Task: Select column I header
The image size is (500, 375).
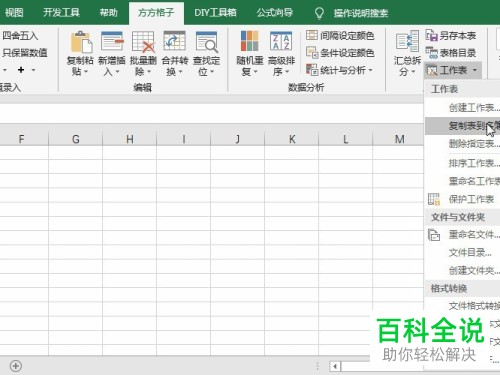Action: [184, 139]
